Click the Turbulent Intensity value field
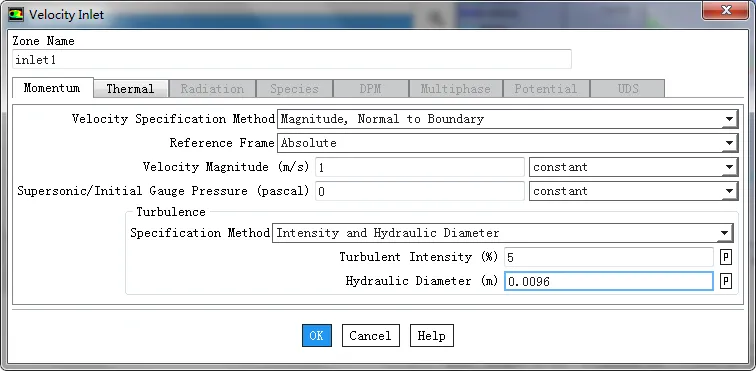 [x=609, y=257]
